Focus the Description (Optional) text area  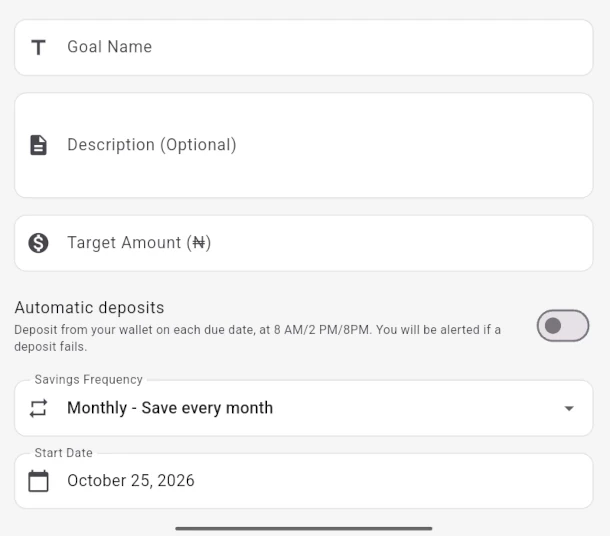pos(304,145)
